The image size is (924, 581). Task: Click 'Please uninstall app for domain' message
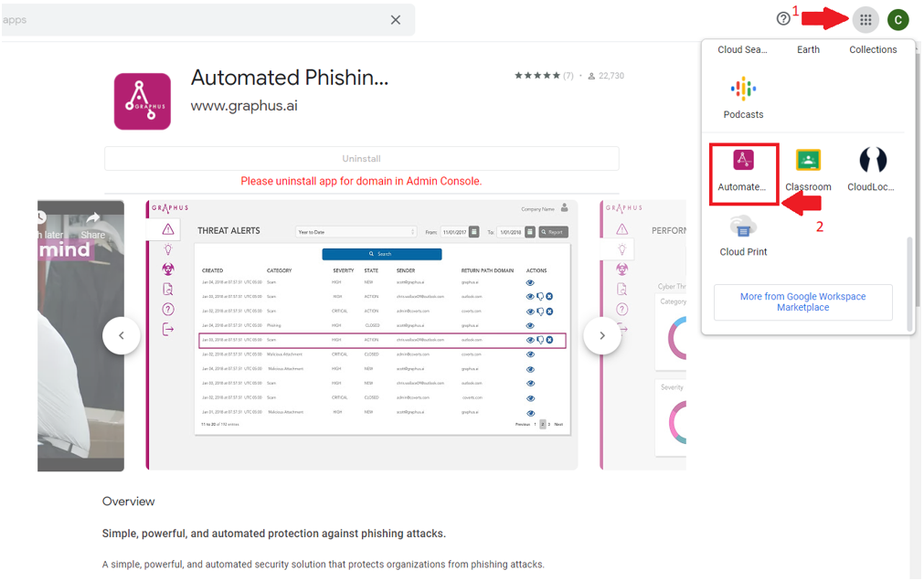pos(361,182)
